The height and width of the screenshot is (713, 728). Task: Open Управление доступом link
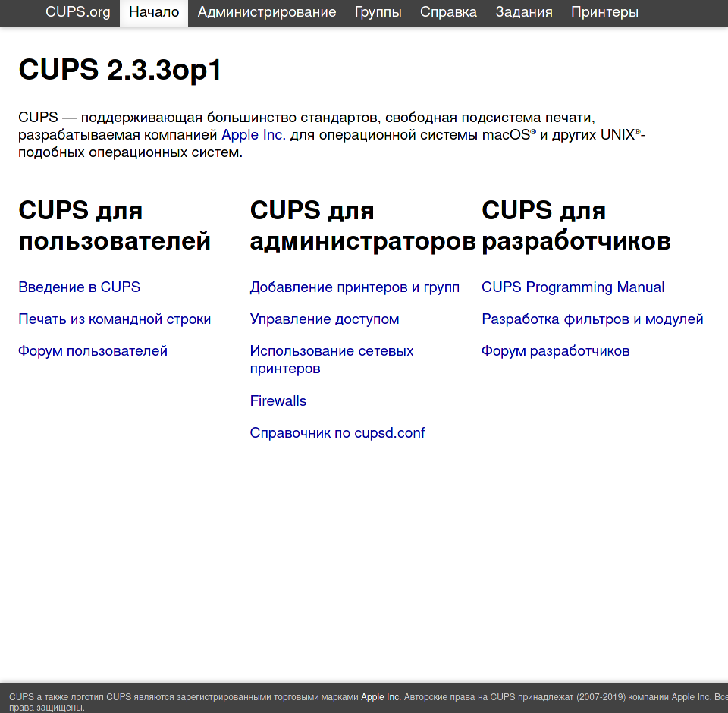pyautogui.click(x=324, y=319)
